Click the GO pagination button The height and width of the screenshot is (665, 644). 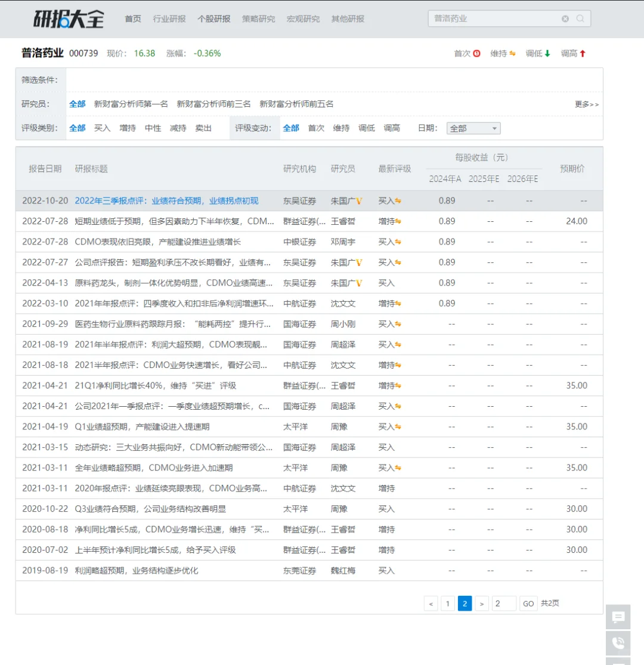point(528,604)
